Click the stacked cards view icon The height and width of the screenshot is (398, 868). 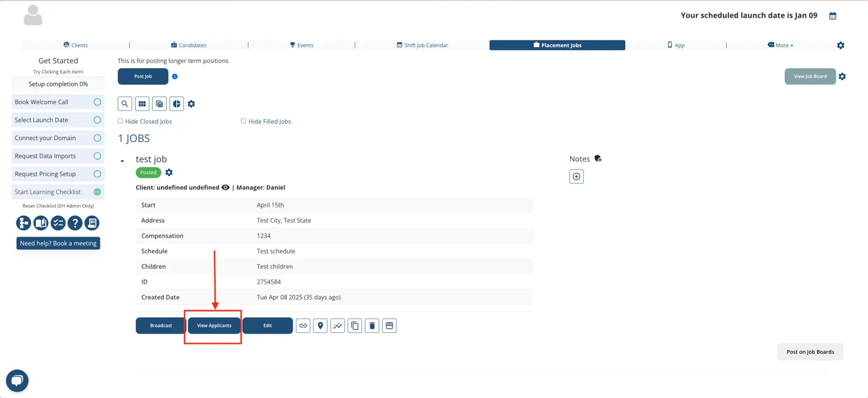(x=159, y=103)
